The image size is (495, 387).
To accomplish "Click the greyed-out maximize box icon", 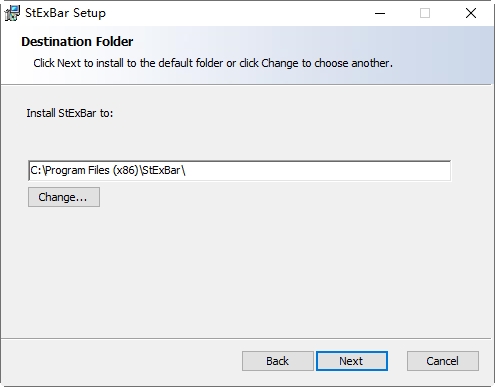I will [425, 13].
